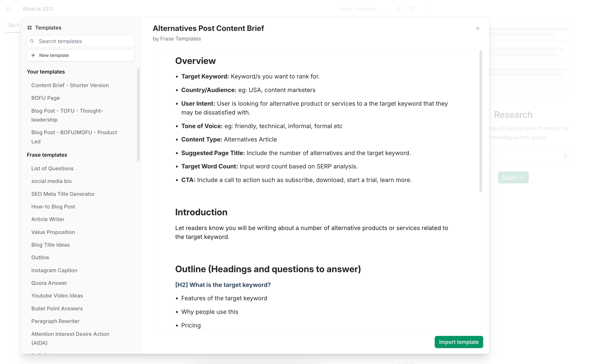The width and height of the screenshot is (590, 364).
Task: Click the close modal X icon
Action: 478,29
